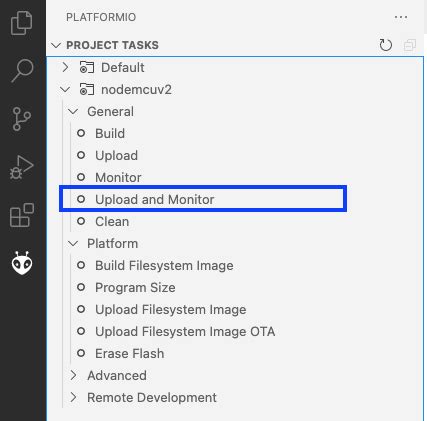The height and width of the screenshot is (421, 427).
Task: Run Upload Filesystem Image OTA task
Action: click(x=185, y=331)
